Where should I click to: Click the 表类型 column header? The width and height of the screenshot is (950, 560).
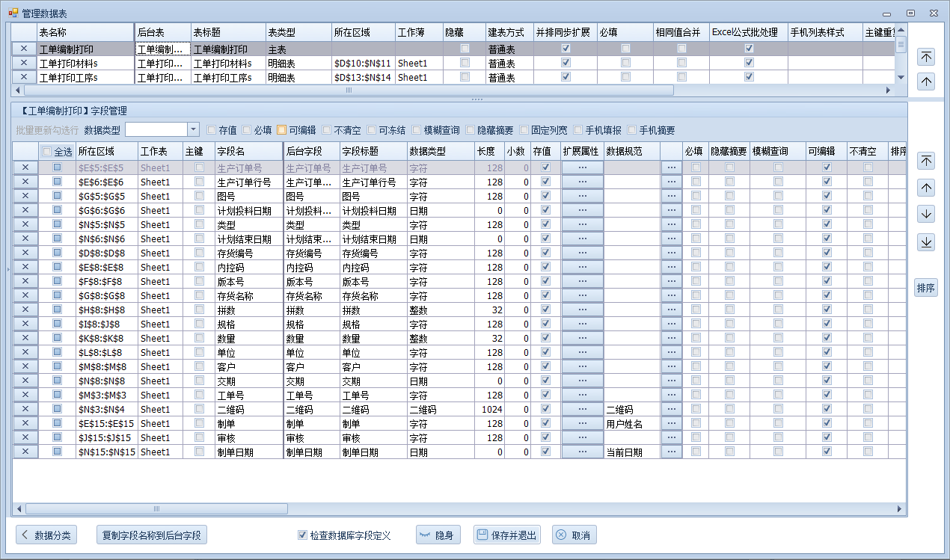(x=298, y=33)
